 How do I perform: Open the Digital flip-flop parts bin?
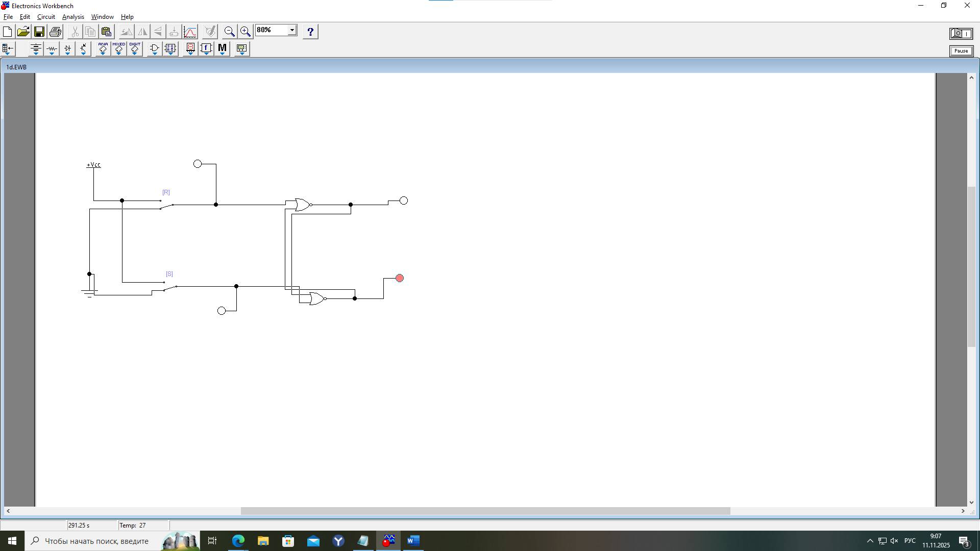click(170, 49)
